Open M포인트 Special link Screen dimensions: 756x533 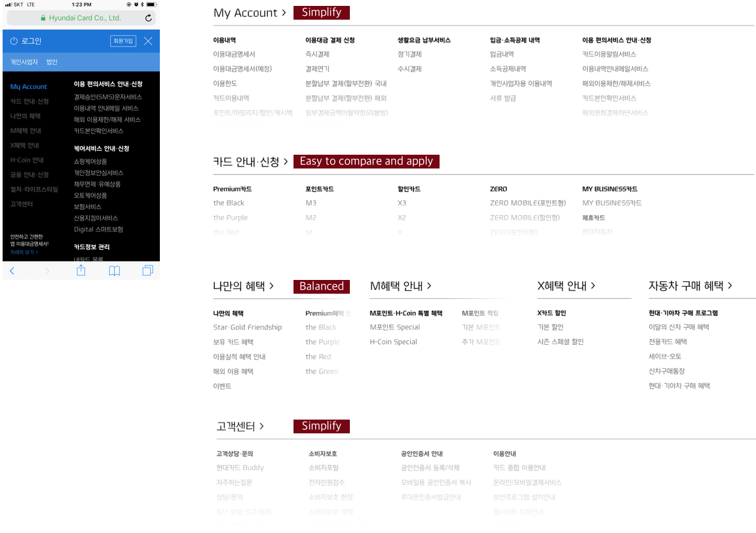395,327
